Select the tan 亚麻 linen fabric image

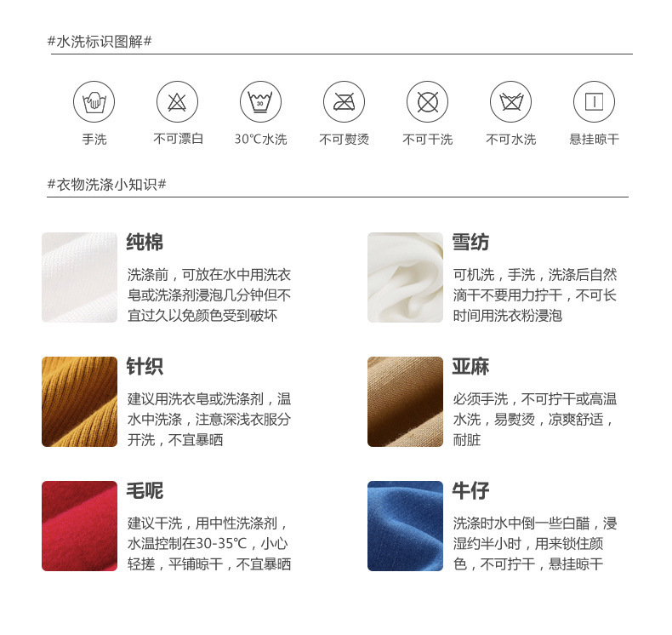click(405, 402)
